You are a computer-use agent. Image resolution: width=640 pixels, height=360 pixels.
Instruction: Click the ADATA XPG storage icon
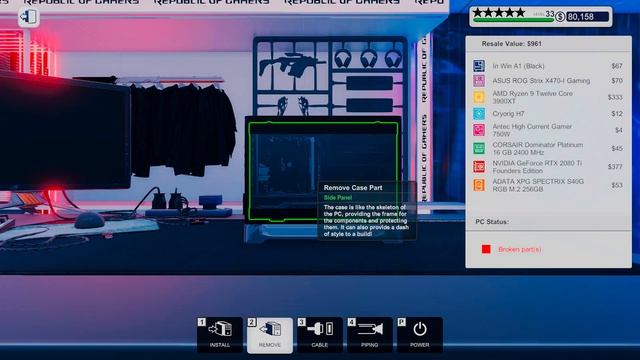tap(479, 185)
